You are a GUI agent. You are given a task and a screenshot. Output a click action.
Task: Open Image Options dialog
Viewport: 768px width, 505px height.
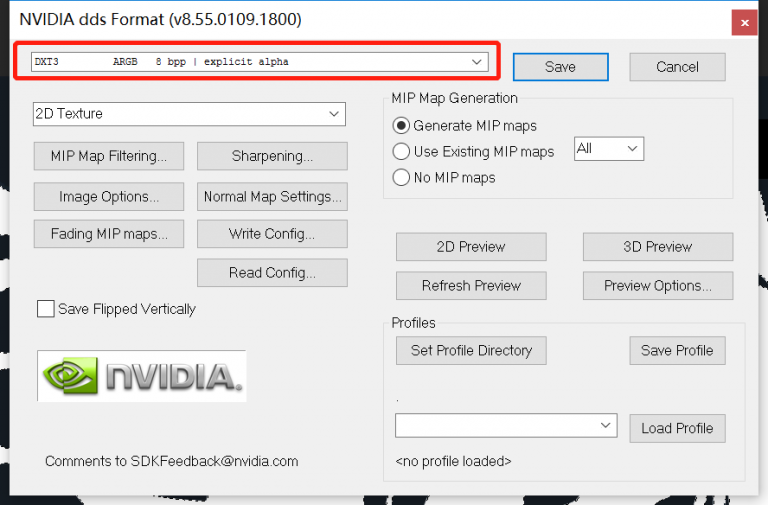point(109,197)
